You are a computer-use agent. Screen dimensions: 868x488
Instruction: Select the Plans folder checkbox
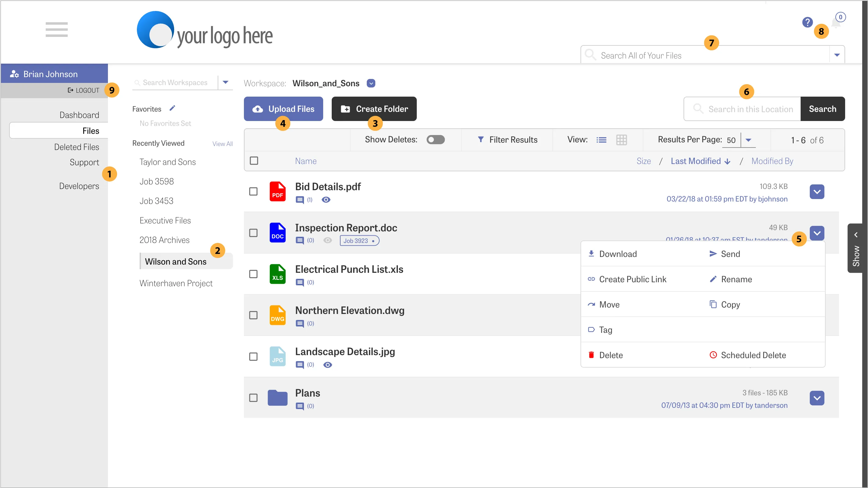tap(253, 397)
